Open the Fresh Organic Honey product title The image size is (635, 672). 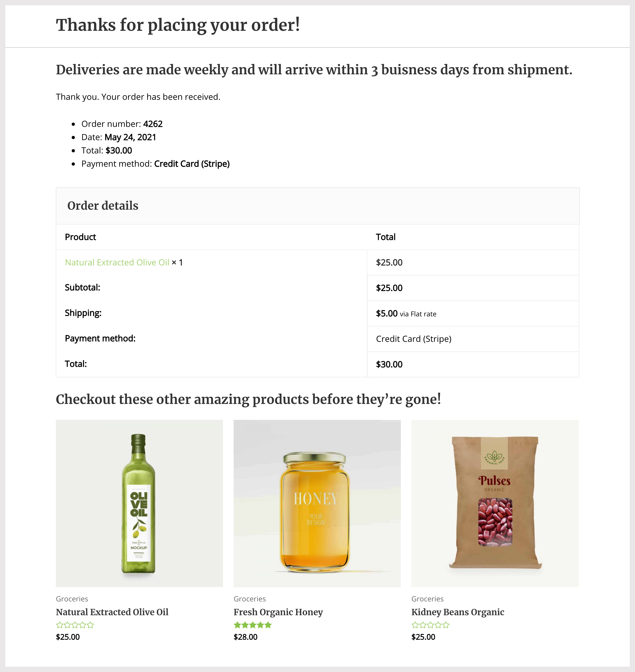coord(278,612)
